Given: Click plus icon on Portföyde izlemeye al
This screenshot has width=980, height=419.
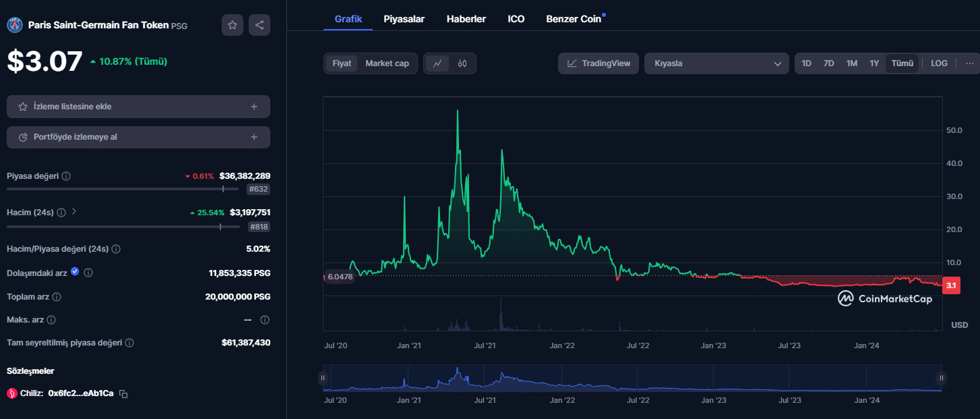Looking at the screenshot, I should pyautogui.click(x=254, y=137).
